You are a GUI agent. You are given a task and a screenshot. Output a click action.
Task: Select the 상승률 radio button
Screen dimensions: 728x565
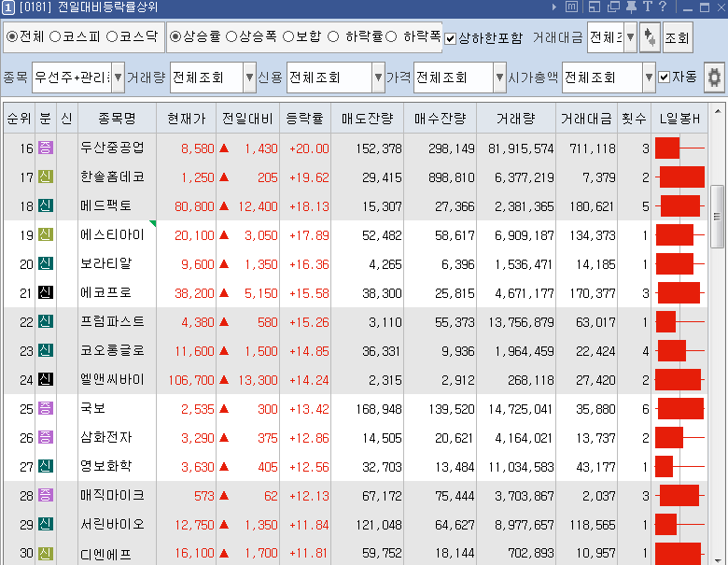[x=175, y=36]
